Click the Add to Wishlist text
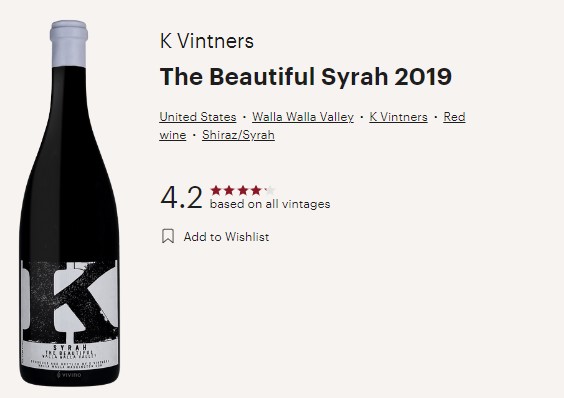 click(226, 237)
